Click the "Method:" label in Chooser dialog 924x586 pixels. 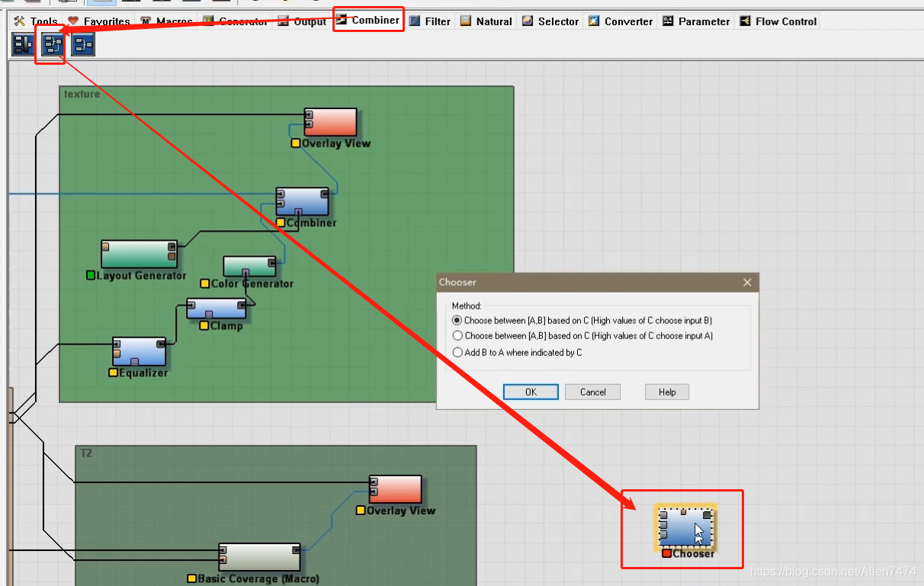pyautogui.click(x=467, y=306)
